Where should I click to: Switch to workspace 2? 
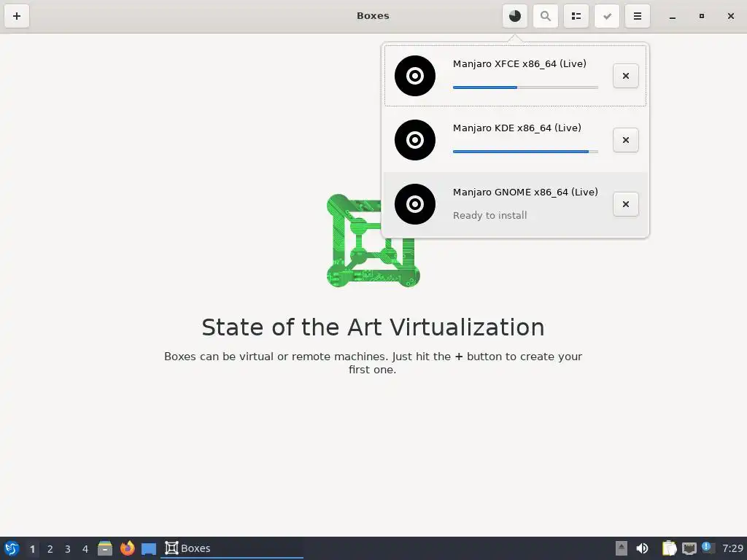[50, 549]
